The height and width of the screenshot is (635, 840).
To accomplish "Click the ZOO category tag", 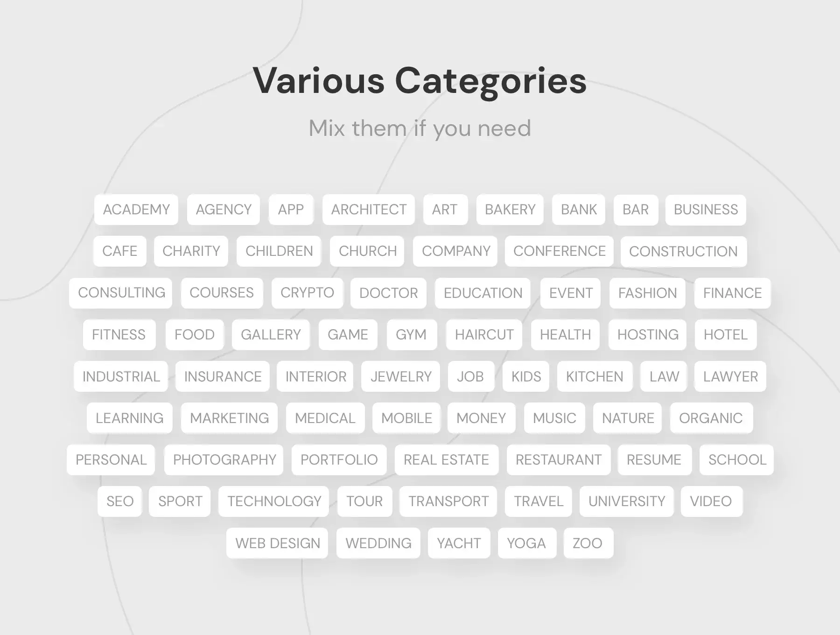I will pos(588,543).
